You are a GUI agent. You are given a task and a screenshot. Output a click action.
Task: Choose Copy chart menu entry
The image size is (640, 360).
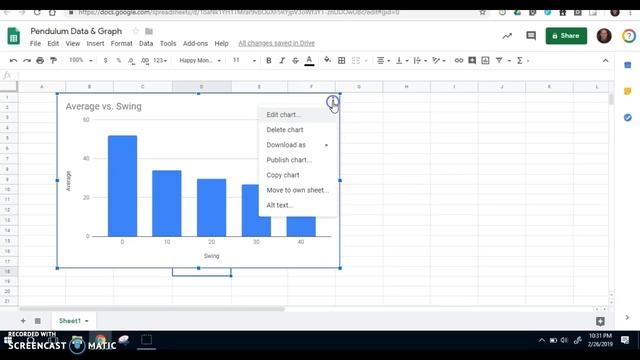[297, 175]
